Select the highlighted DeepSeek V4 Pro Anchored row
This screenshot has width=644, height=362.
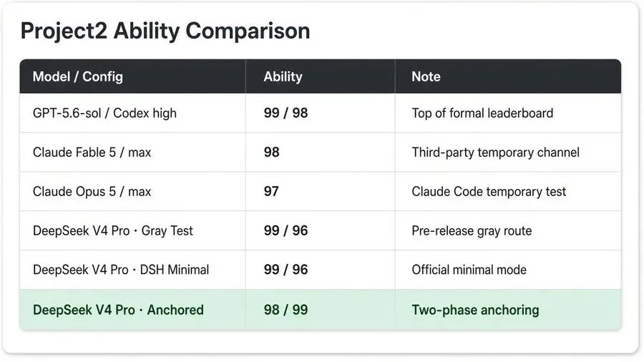point(321,310)
